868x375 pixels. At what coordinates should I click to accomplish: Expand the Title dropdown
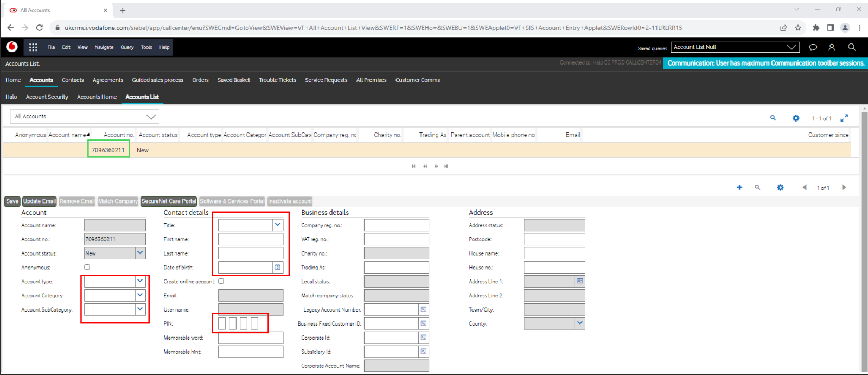point(278,225)
